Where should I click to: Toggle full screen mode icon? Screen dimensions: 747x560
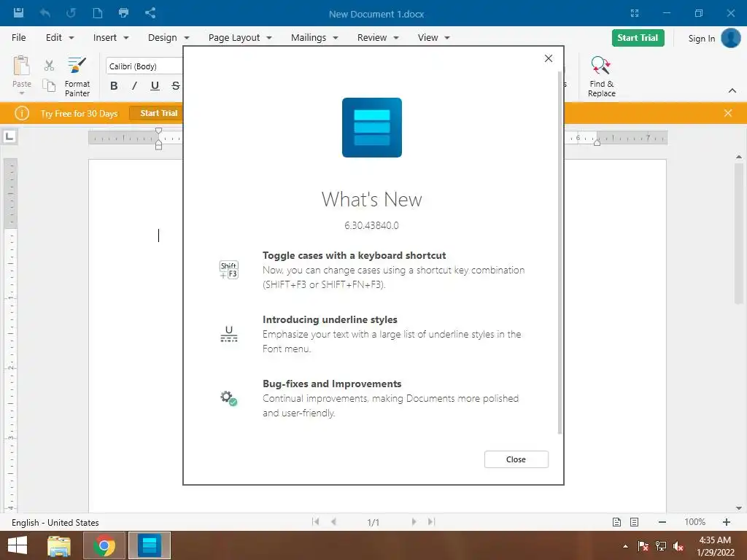pyautogui.click(x=635, y=13)
